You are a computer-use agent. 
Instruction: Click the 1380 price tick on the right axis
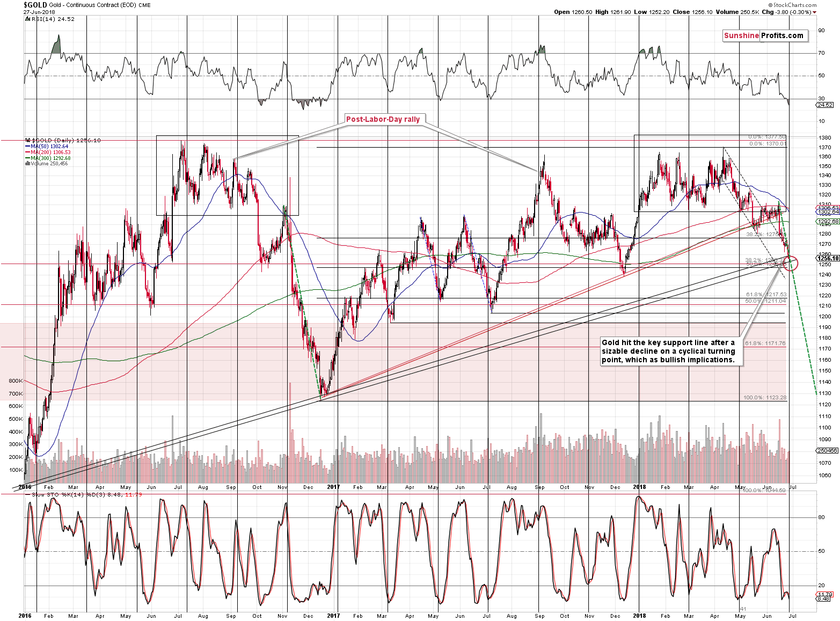(825, 137)
